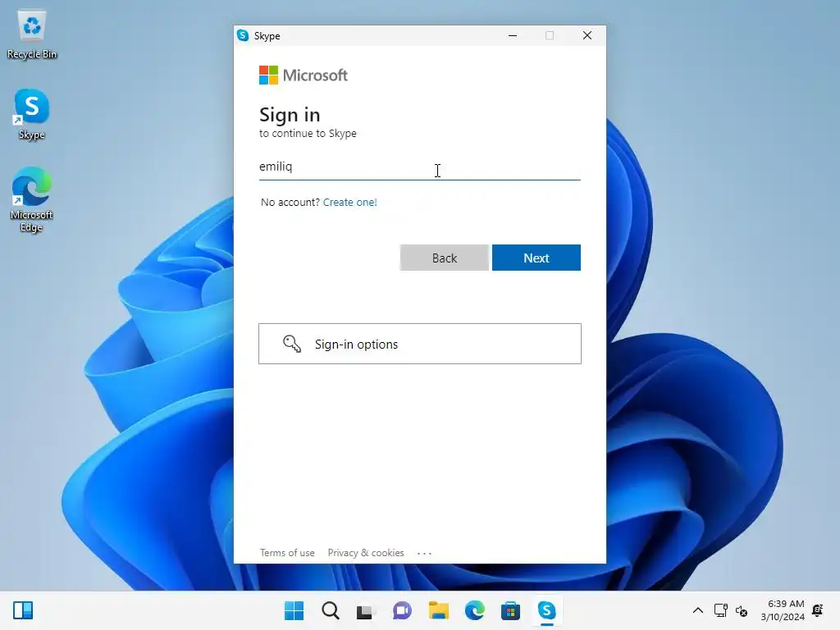Minimize the Skype window
The width and height of the screenshot is (840, 630).
point(513,35)
